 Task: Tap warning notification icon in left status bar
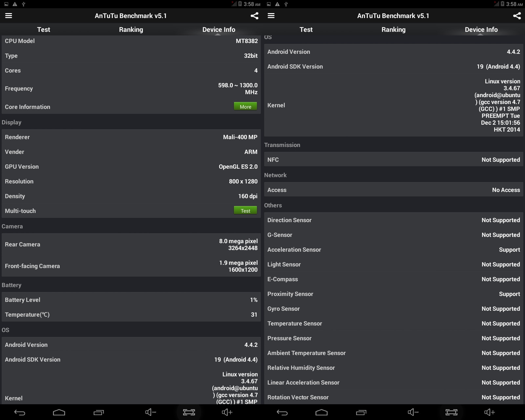[x=15, y=4]
